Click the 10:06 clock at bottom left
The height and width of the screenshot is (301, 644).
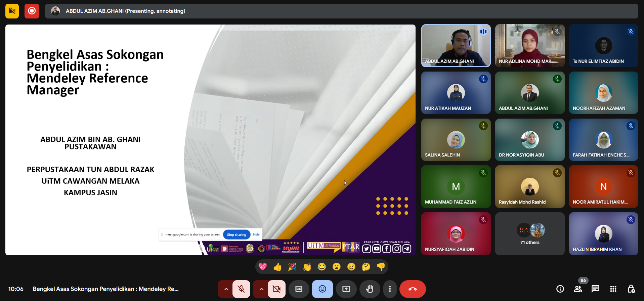click(16, 289)
